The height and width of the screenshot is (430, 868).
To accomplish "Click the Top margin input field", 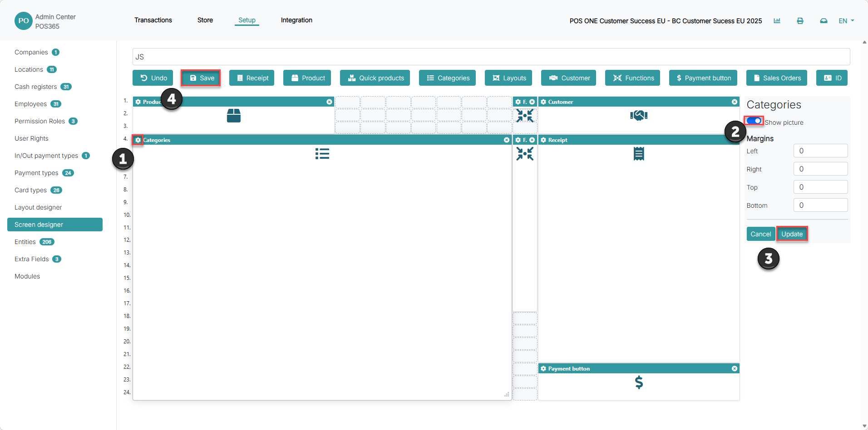I will tap(820, 187).
